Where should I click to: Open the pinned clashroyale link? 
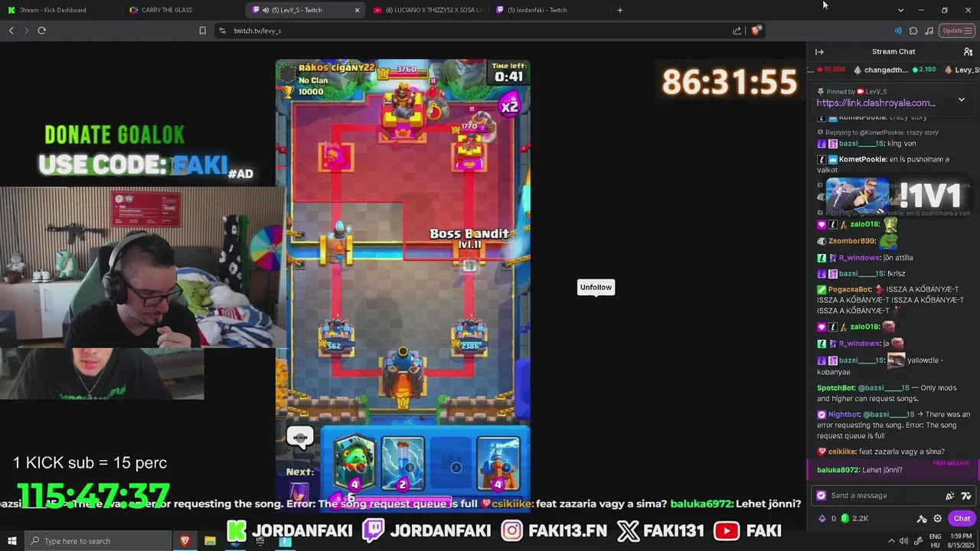point(876,103)
